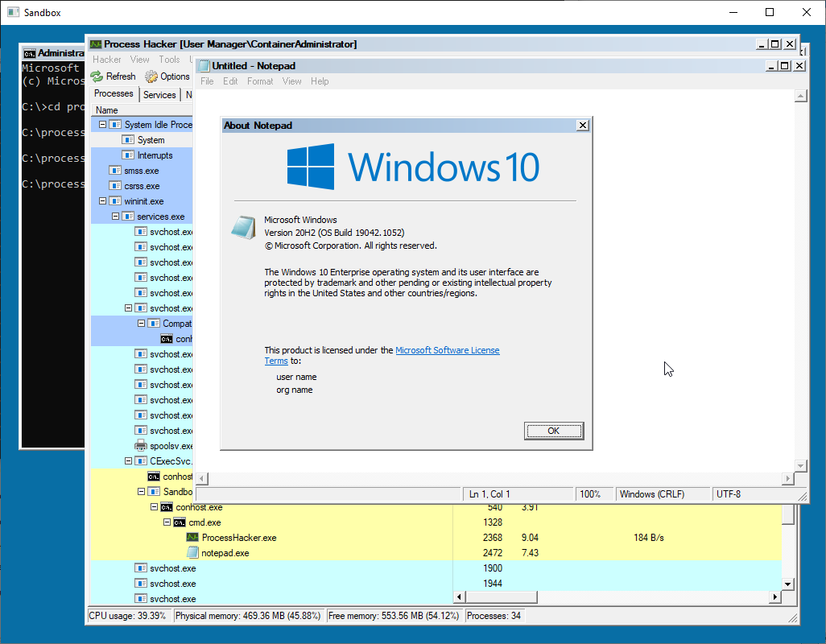Click the wininit.exe process icon
The height and width of the screenshot is (644, 826).
click(x=115, y=201)
